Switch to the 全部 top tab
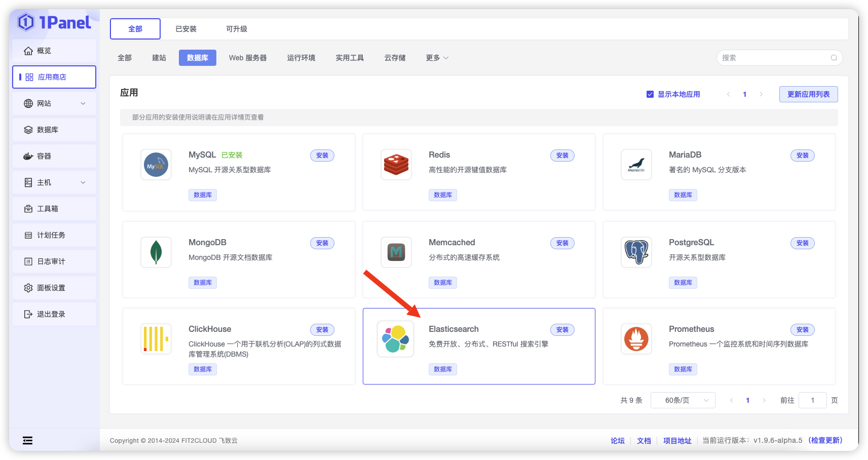This screenshot has height=460, width=868. click(x=135, y=29)
